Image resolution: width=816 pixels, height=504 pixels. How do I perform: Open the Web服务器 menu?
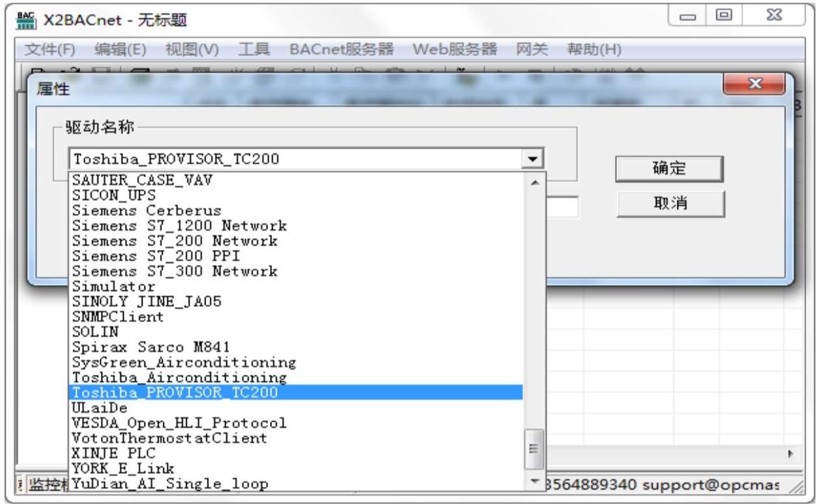click(x=455, y=49)
